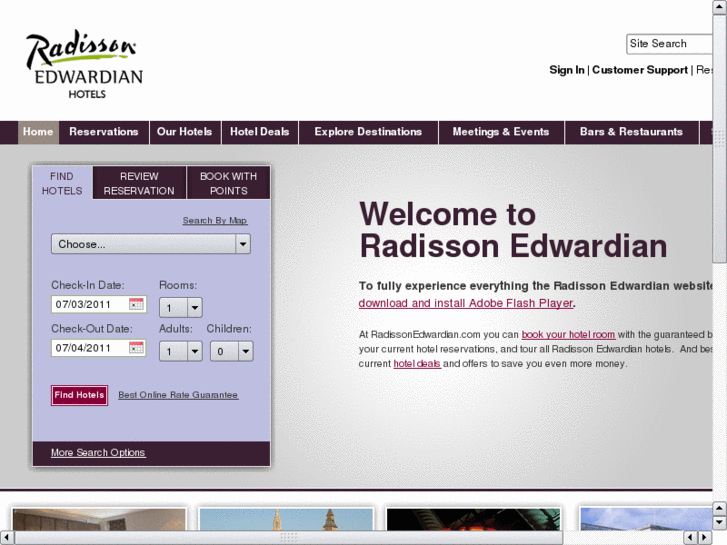727x545 pixels.
Task: Click the Big Ben tower thumbnail image
Action: 286,519
